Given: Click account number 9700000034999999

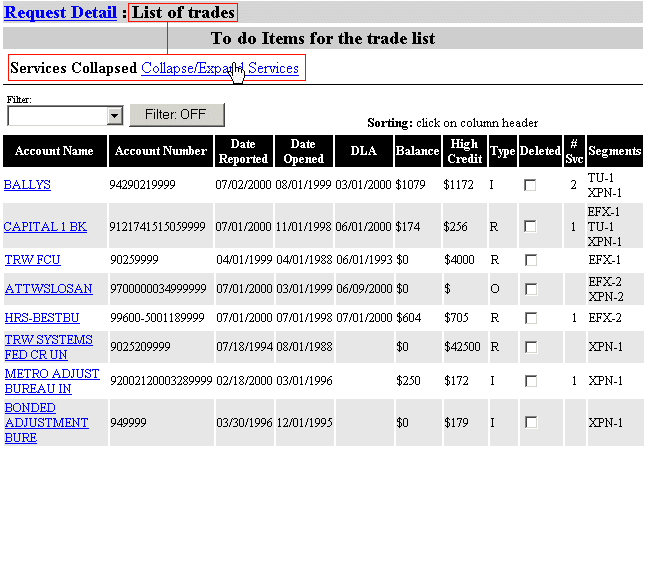Looking at the screenshot, I should point(158,289).
